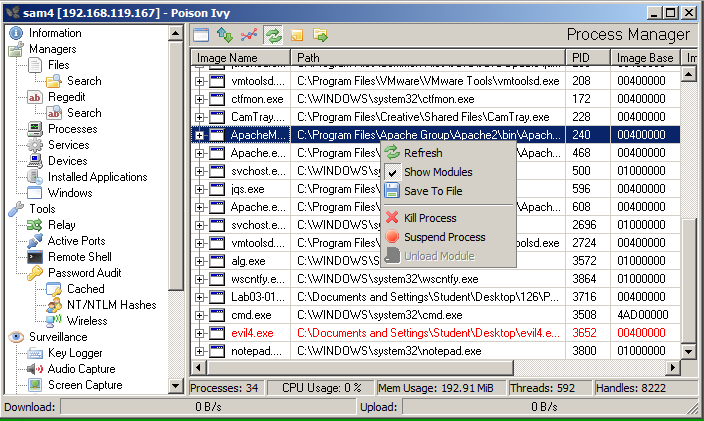Expand the alg.exe process modules

tap(199, 261)
